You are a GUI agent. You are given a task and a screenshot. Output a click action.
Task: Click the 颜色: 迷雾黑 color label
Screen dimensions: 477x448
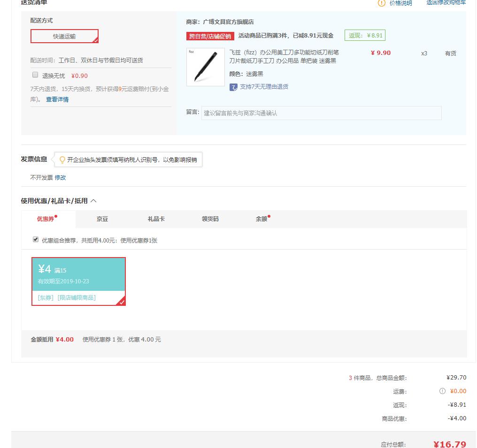point(246,74)
